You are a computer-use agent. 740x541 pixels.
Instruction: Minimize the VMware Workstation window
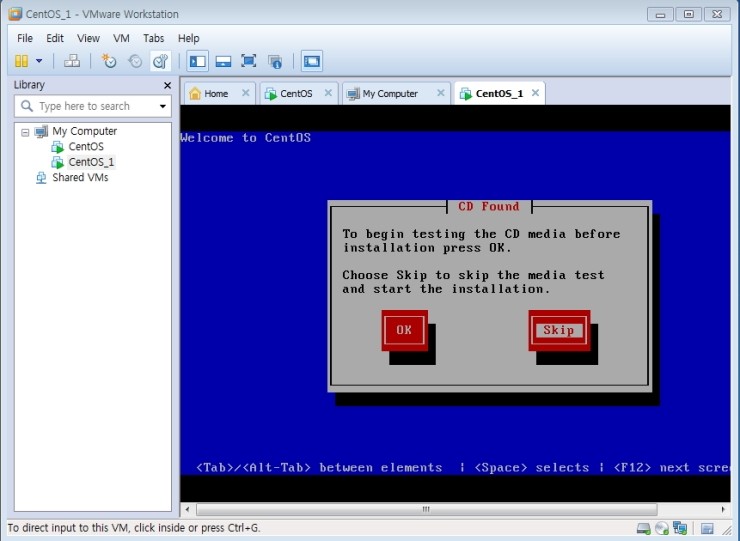pyautogui.click(x=660, y=14)
